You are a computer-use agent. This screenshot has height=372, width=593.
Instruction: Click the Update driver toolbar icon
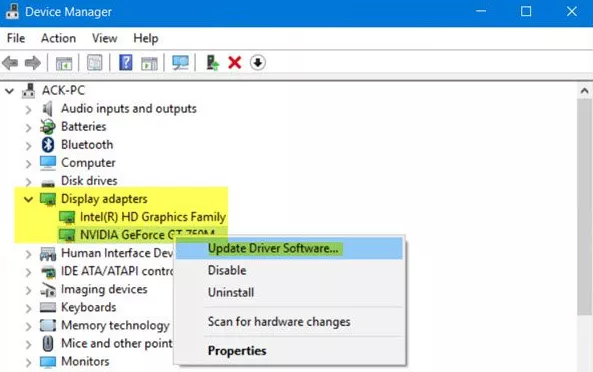tap(212, 62)
